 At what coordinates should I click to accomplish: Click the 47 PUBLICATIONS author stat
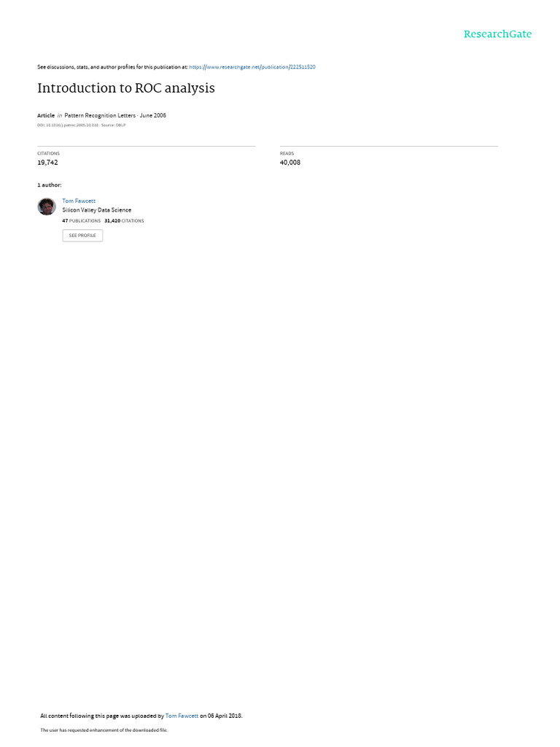[82, 221]
